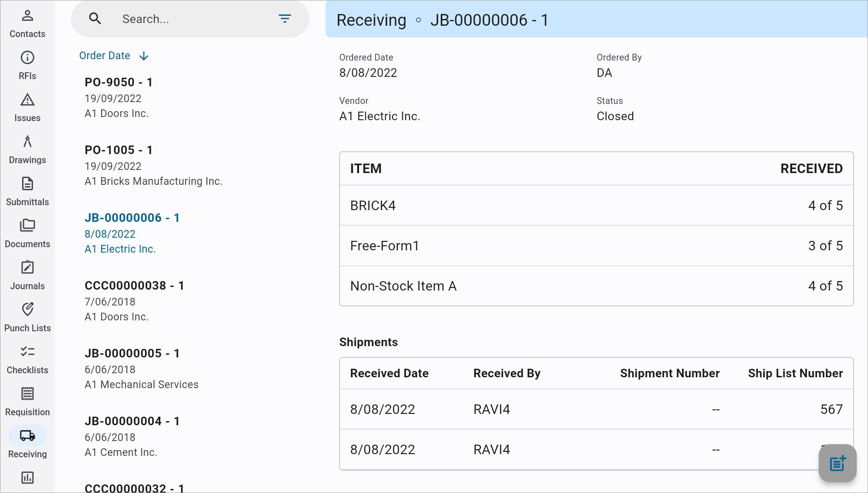The width and height of the screenshot is (868, 493).
Task: Open the Submittals section
Action: click(27, 191)
